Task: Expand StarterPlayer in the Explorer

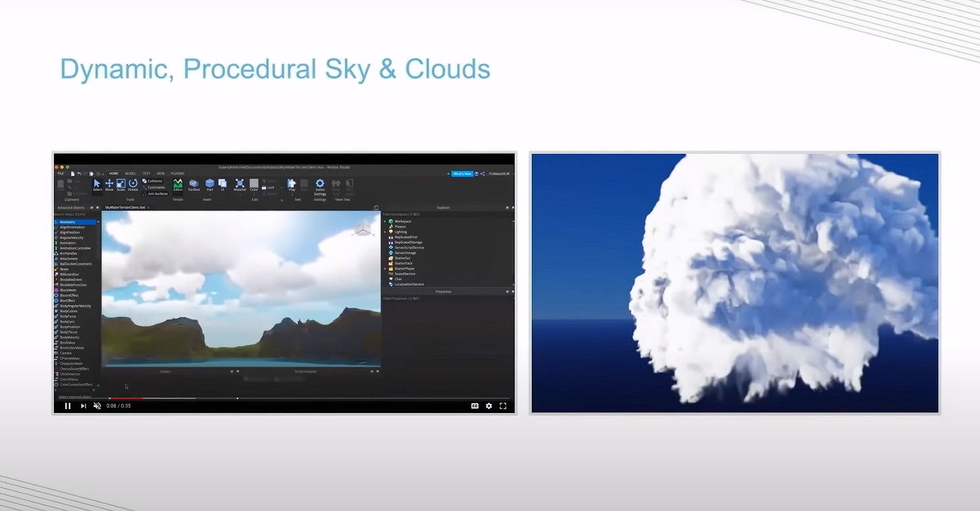Action: (x=385, y=268)
